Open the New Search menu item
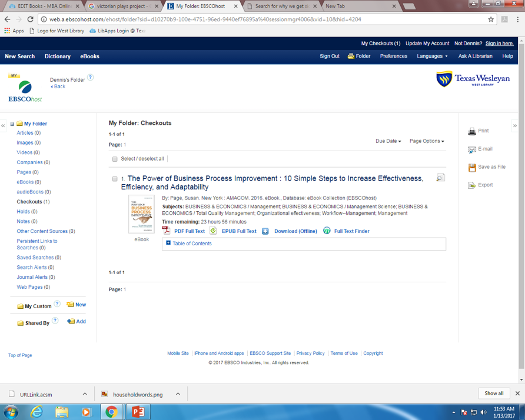Screen dimensions: 525x420 coord(20,56)
